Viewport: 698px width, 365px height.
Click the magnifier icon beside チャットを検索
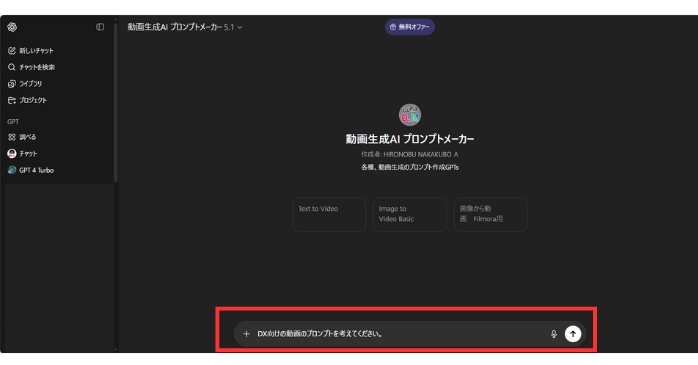(x=12, y=67)
